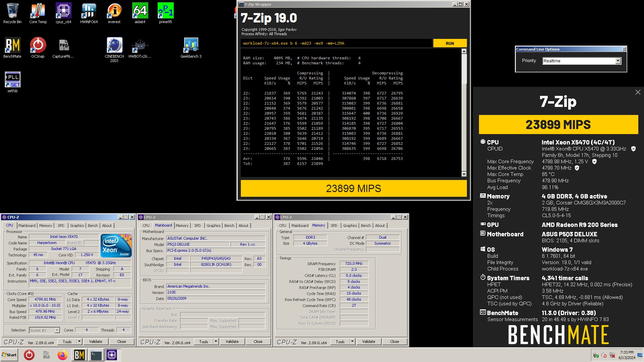644x362 pixels.
Task: Click the BIOS Version 2105 field
Action: click(x=216, y=292)
